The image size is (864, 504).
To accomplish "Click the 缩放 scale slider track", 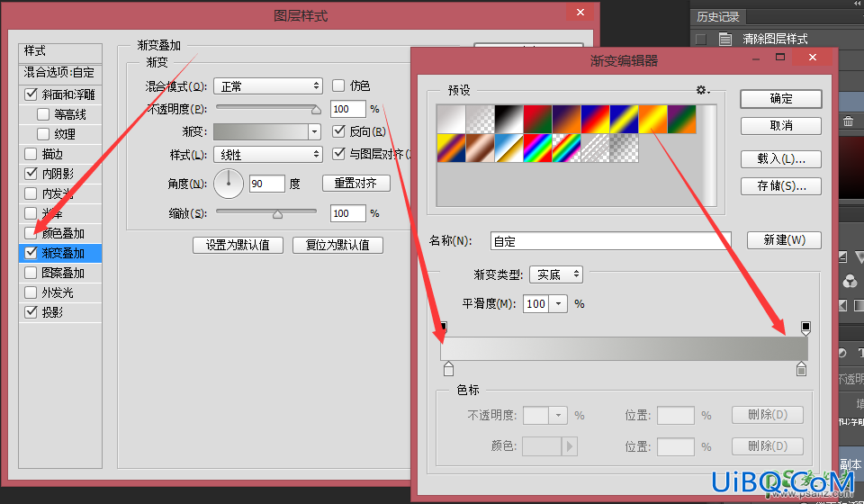I will point(266,212).
